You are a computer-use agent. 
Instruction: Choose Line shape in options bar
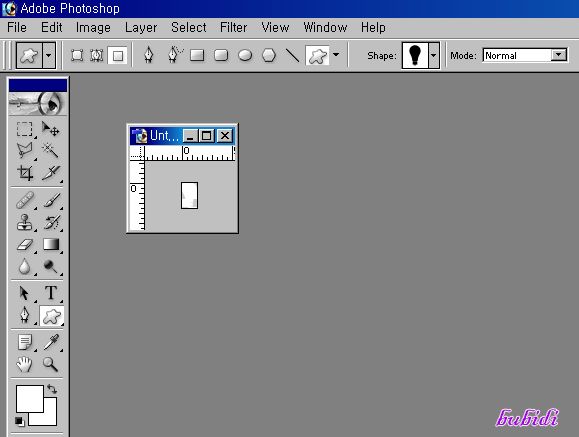click(292, 55)
